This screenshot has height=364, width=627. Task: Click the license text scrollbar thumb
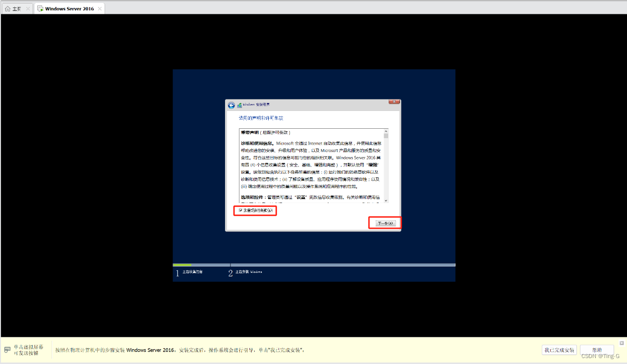[386, 136]
